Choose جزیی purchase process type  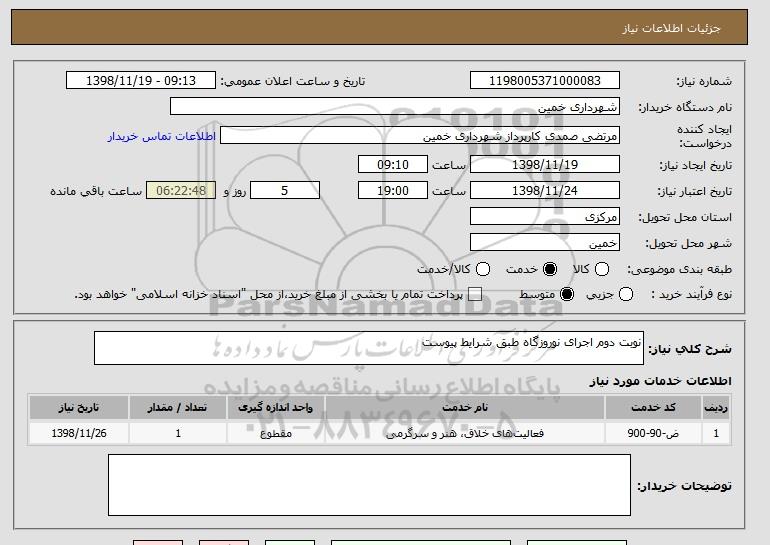click(x=626, y=294)
